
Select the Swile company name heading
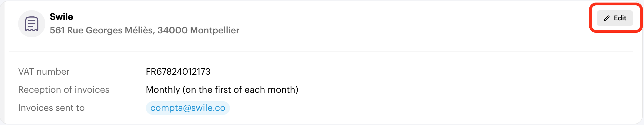tap(61, 17)
